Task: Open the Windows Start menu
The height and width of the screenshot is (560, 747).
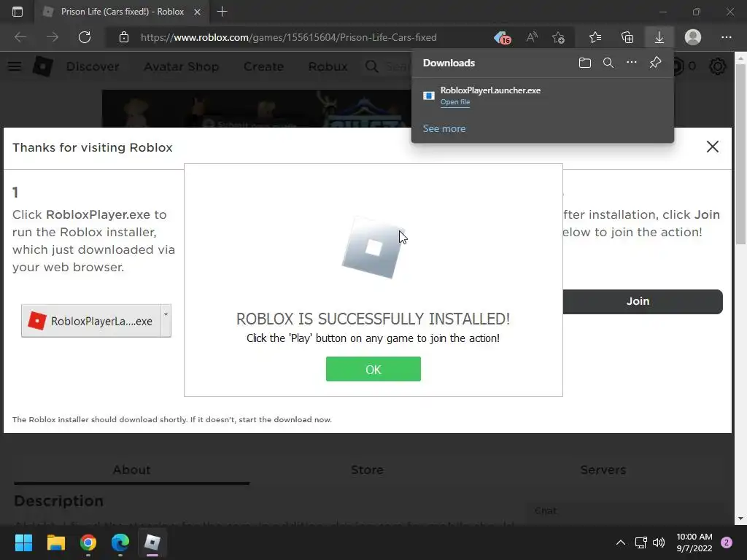Action: (23, 542)
